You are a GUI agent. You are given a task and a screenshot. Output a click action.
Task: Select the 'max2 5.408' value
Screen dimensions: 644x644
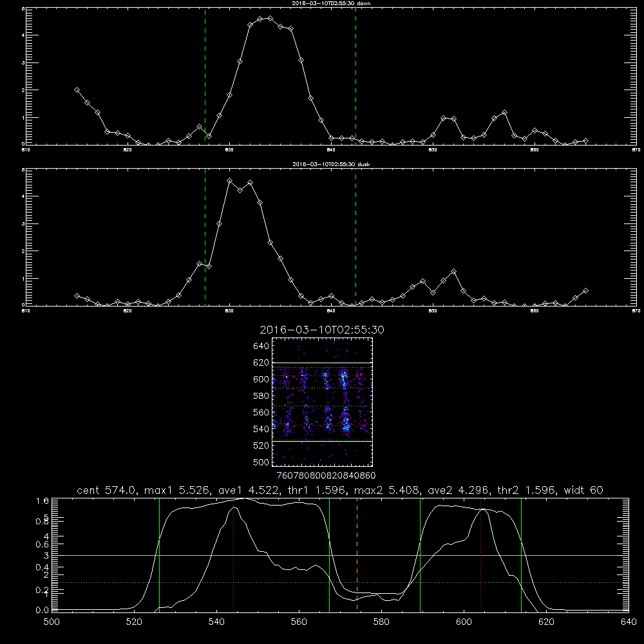click(387, 490)
